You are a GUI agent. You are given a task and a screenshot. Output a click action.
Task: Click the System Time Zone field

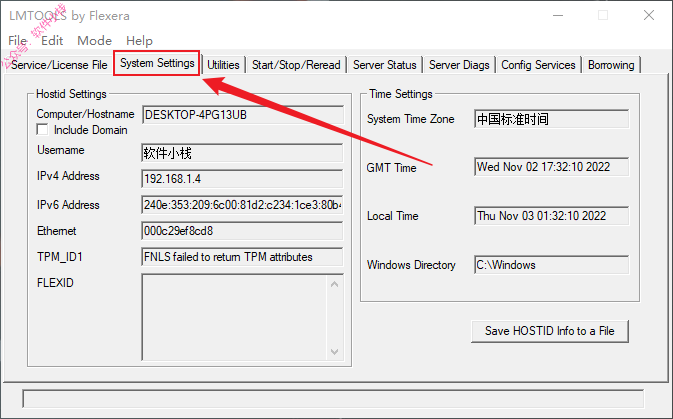pyautogui.click(x=552, y=119)
